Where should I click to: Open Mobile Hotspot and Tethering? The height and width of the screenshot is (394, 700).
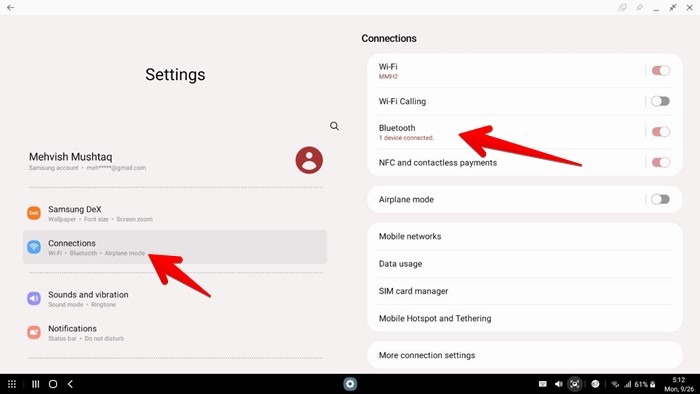(525, 318)
